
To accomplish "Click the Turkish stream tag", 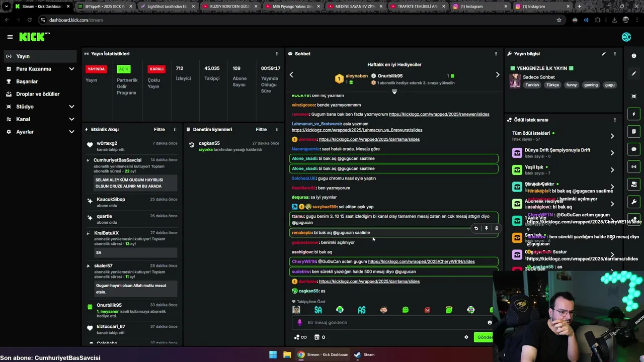I will click(532, 85).
